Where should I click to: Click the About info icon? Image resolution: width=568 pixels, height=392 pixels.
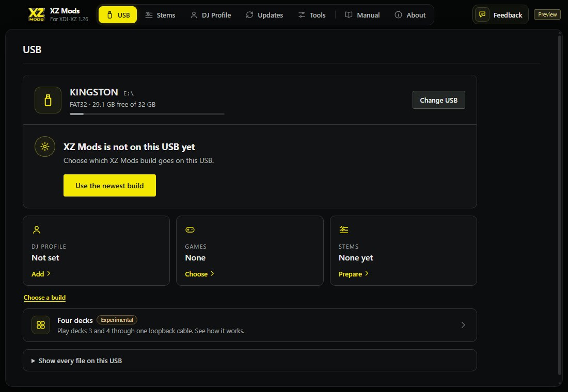click(x=398, y=15)
